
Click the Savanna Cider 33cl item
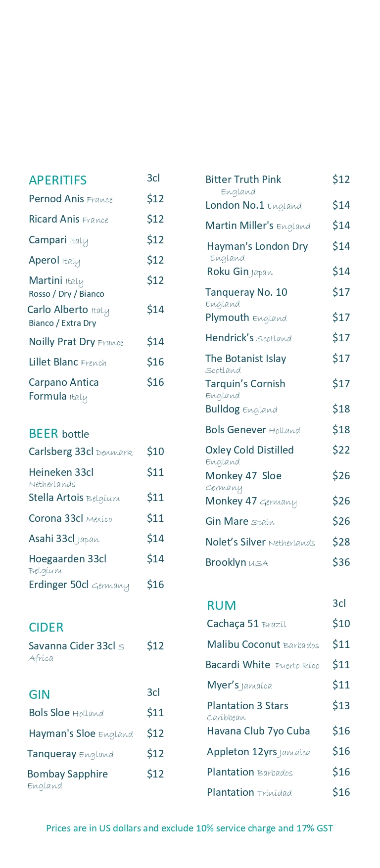(x=72, y=646)
